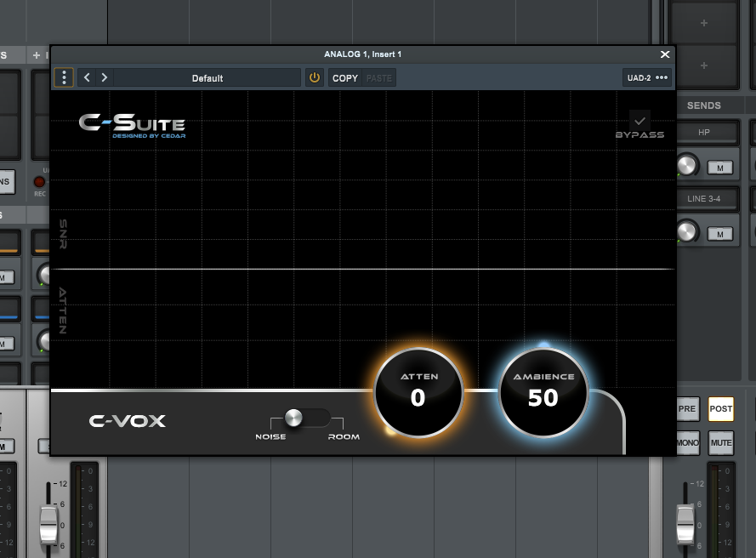Open the LINE 3-4 send selector
Viewport: 756px width, 558px height.
pos(703,199)
